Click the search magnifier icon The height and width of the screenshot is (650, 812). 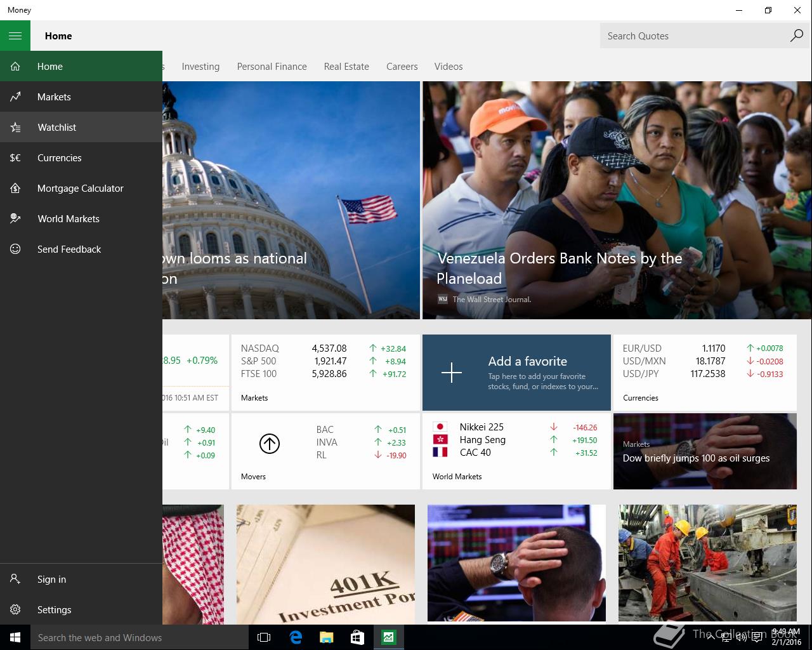coord(797,36)
